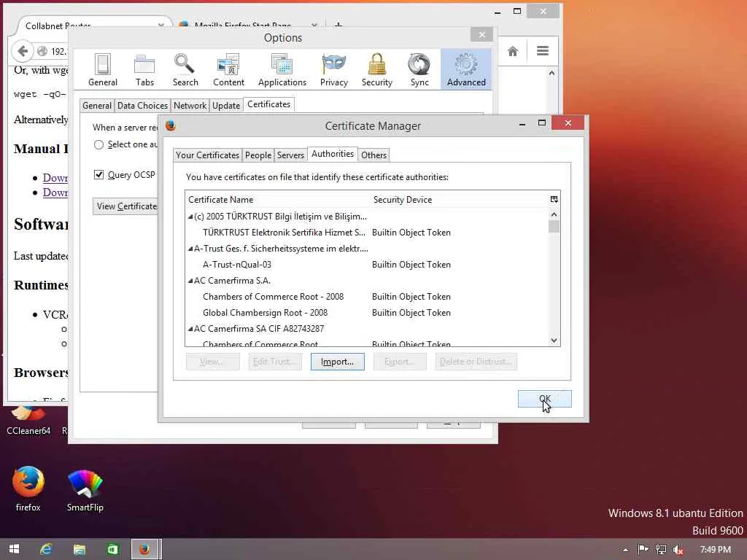Click Firefox home button in browser toolbar

tap(513, 51)
